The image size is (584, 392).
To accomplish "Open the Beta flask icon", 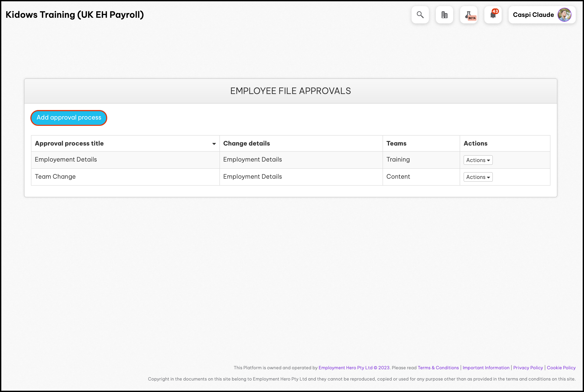I will click(469, 15).
